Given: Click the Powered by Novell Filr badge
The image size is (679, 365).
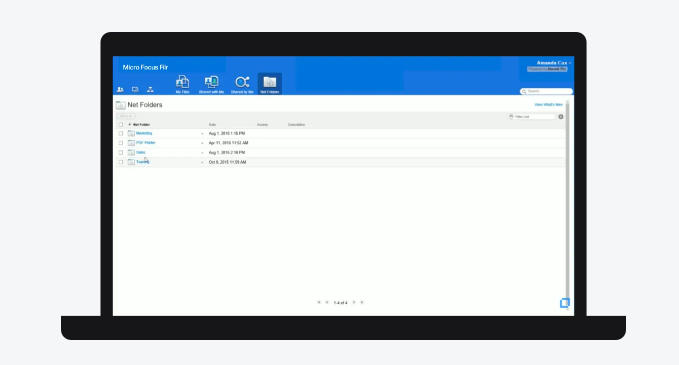Looking at the screenshot, I should coord(547,69).
